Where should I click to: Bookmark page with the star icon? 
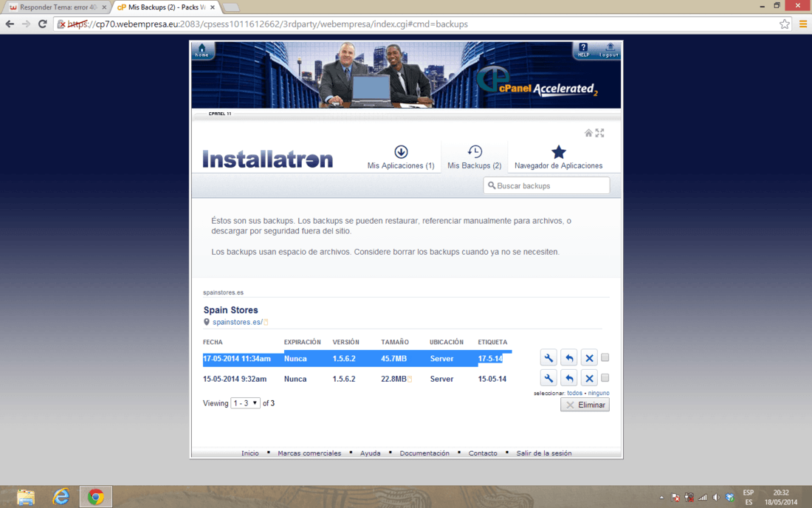click(x=785, y=24)
